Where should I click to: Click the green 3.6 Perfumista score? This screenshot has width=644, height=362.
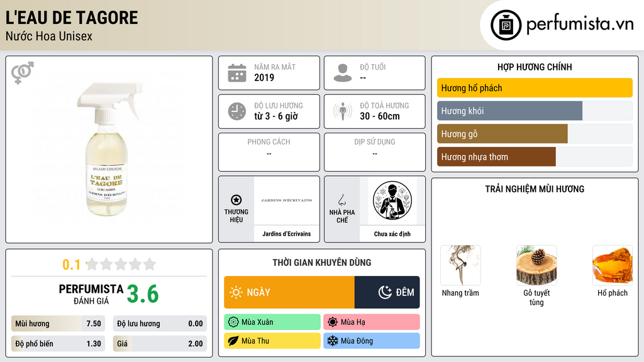click(143, 294)
